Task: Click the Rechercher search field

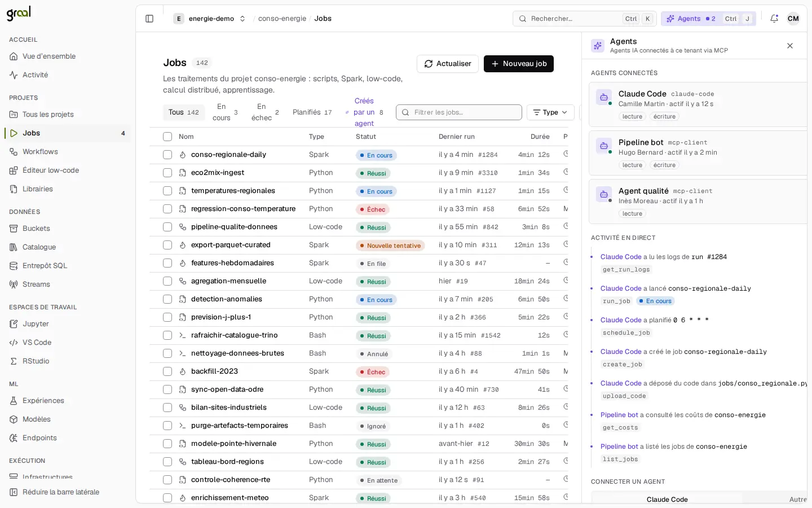Action: tap(585, 19)
